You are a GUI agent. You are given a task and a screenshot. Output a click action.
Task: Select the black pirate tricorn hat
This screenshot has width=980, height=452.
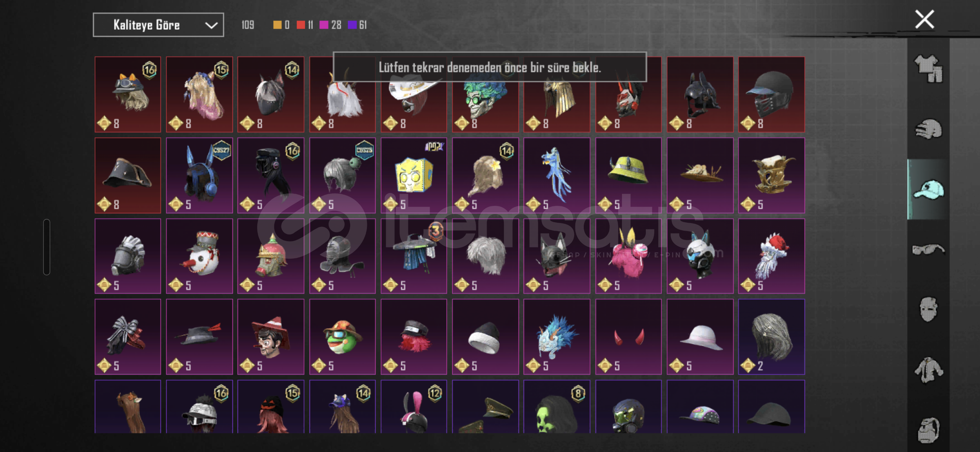tap(128, 175)
